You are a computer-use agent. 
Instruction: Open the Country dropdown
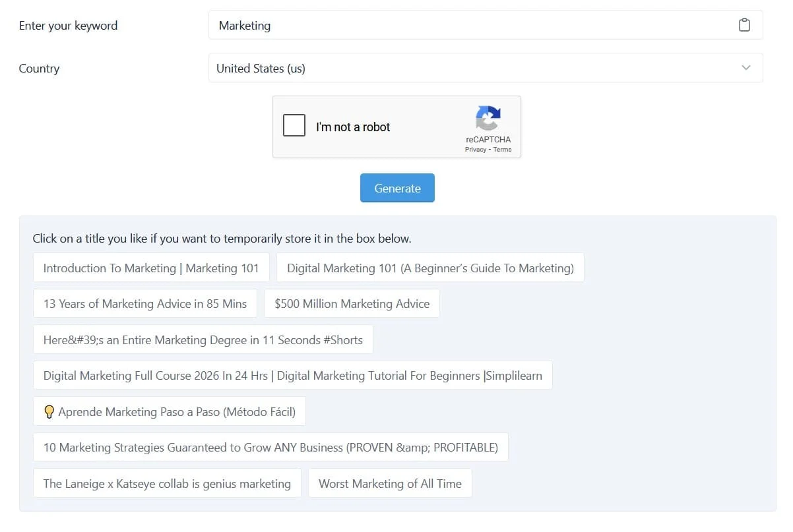tap(485, 67)
